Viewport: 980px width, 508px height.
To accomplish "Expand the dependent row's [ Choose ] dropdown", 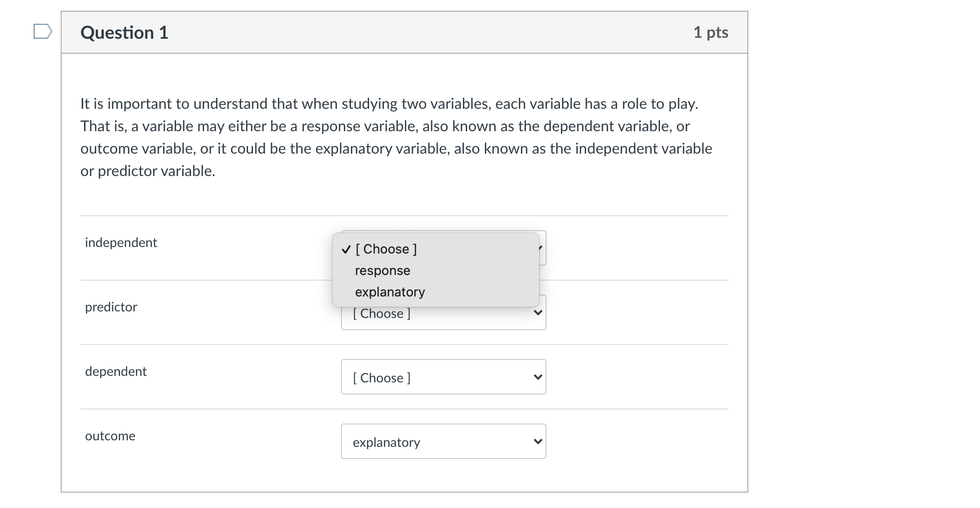I will point(443,377).
